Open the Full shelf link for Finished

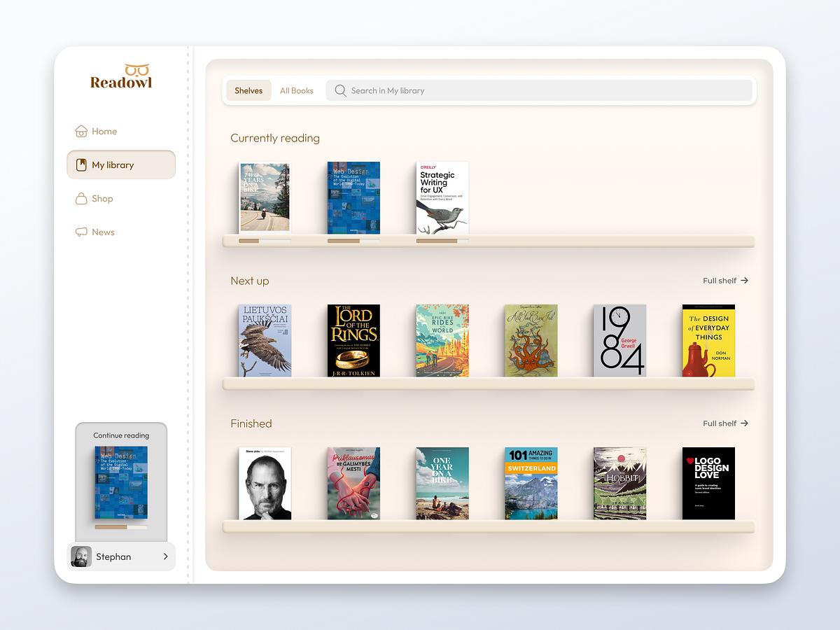[x=725, y=423]
